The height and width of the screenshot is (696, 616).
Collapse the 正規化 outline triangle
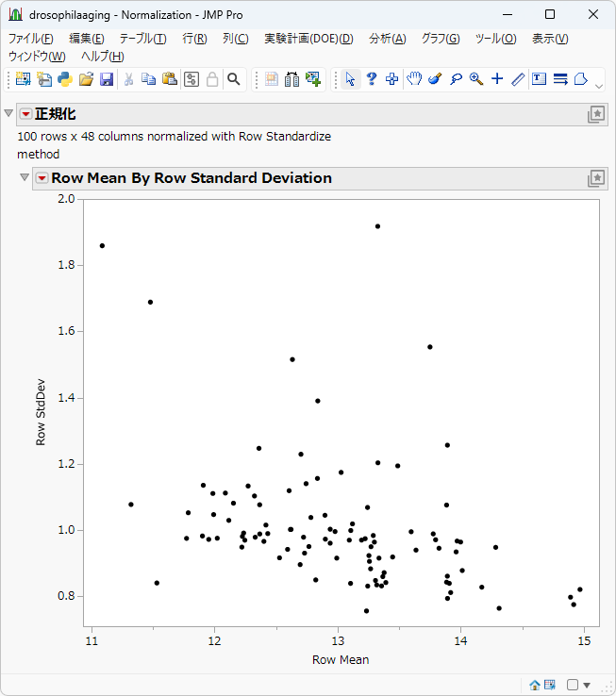(8, 113)
